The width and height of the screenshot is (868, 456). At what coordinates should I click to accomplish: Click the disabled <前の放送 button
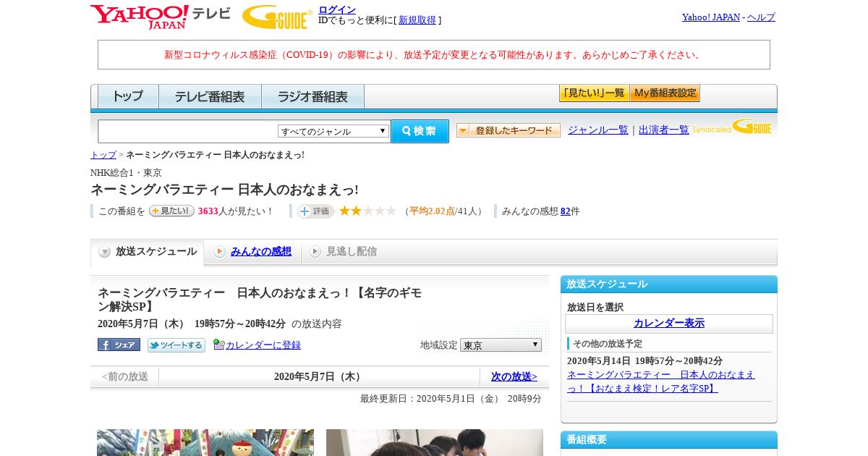[x=125, y=376]
